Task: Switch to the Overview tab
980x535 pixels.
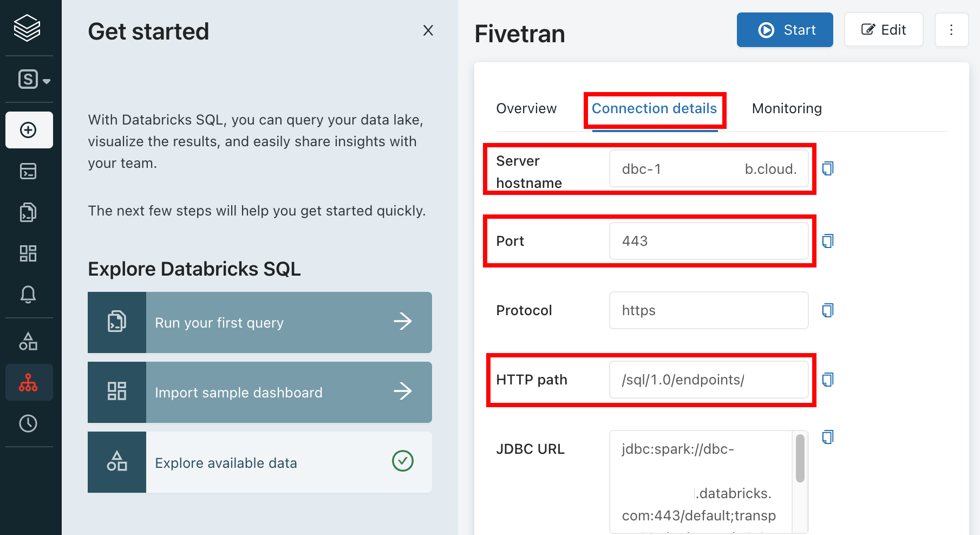Action: [x=526, y=108]
